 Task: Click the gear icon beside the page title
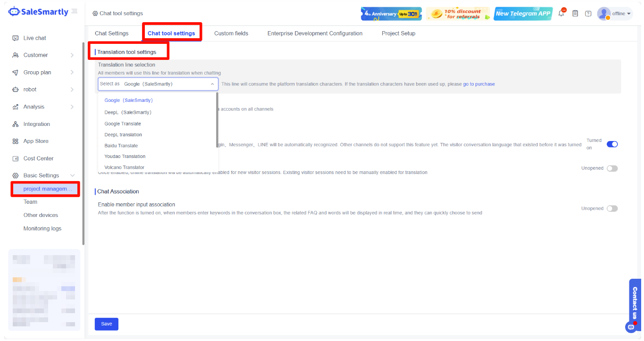[x=95, y=14]
